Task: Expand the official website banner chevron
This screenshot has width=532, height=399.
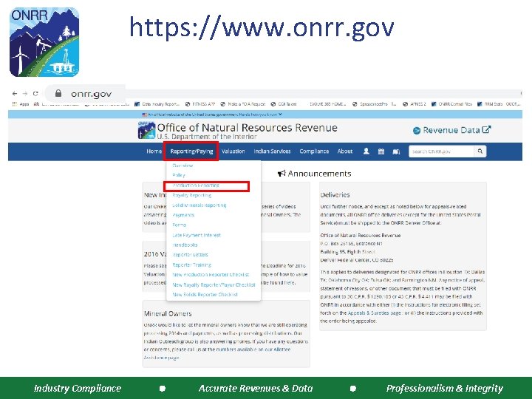Action: tap(280, 115)
